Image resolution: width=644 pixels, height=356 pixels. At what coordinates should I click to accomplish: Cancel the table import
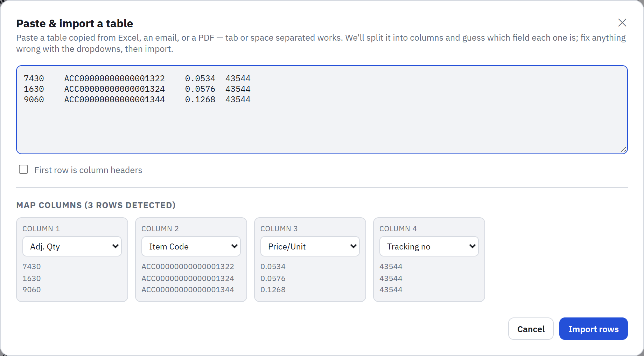point(531,329)
